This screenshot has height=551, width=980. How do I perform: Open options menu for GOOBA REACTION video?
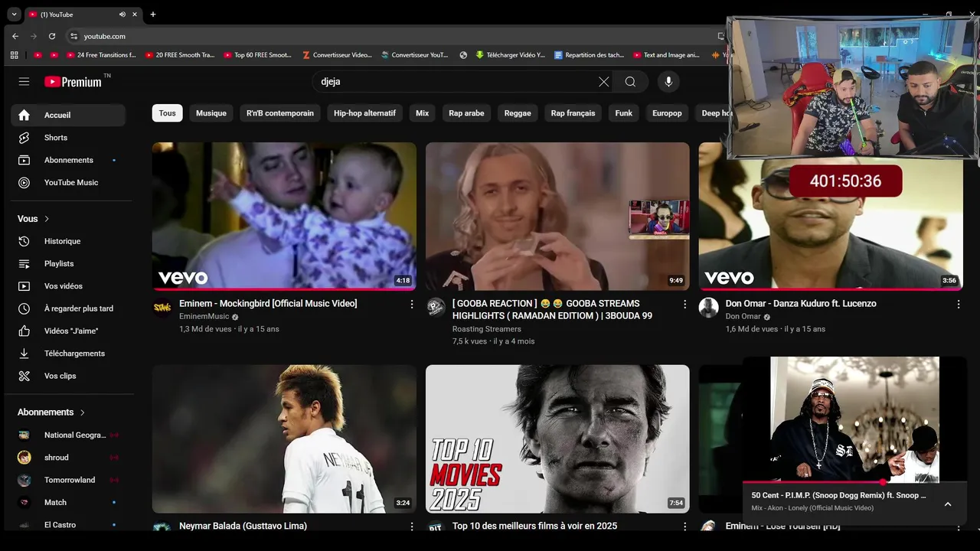[685, 305]
